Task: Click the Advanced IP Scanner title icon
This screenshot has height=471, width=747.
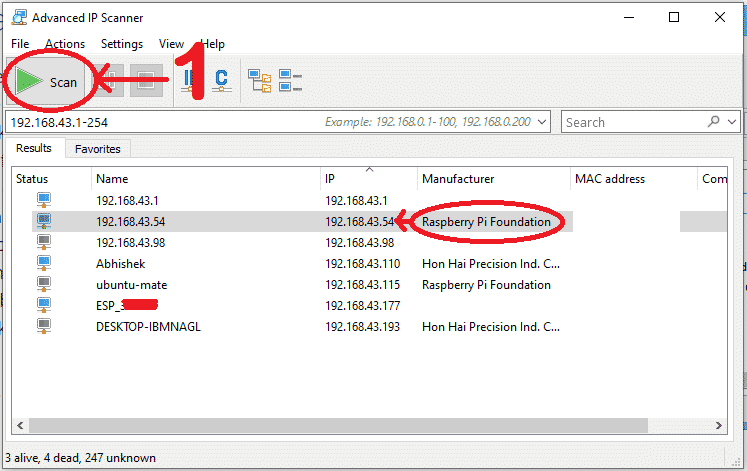Action: tap(19, 18)
